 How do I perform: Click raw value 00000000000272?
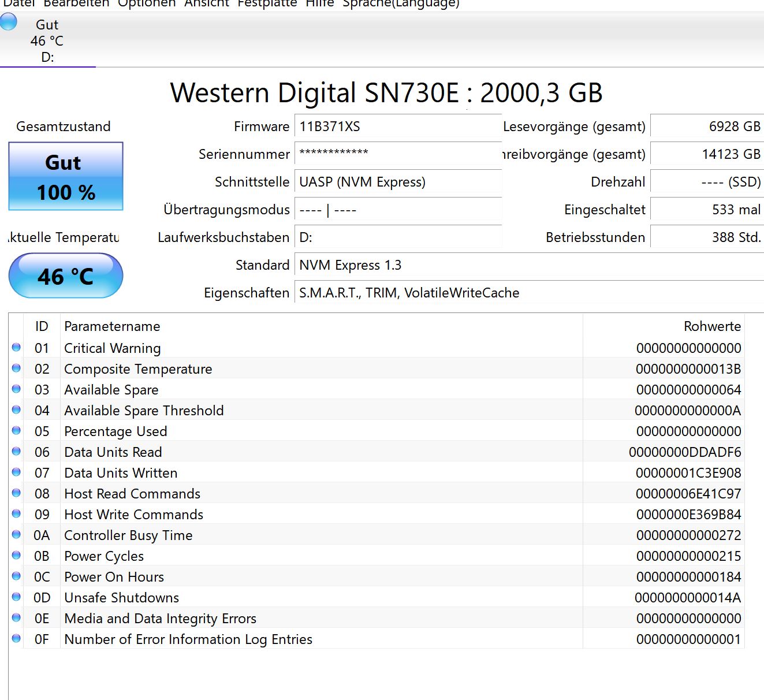click(x=688, y=535)
